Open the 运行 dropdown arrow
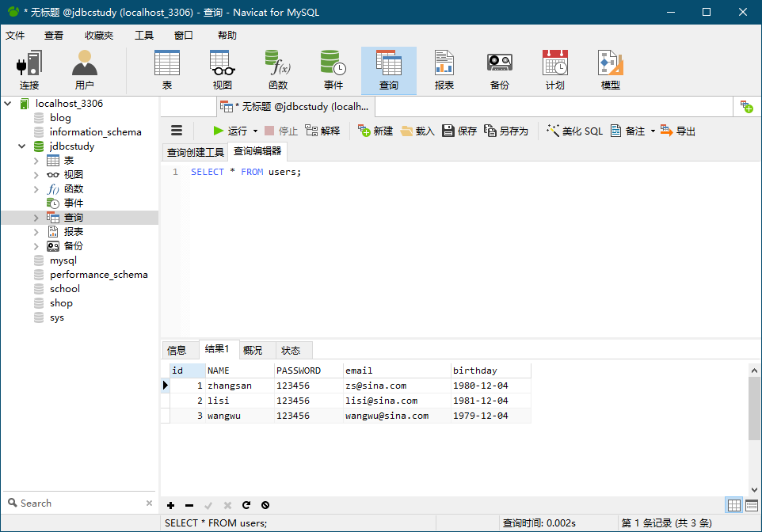Image resolution: width=762 pixels, height=532 pixels. pyautogui.click(x=255, y=131)
